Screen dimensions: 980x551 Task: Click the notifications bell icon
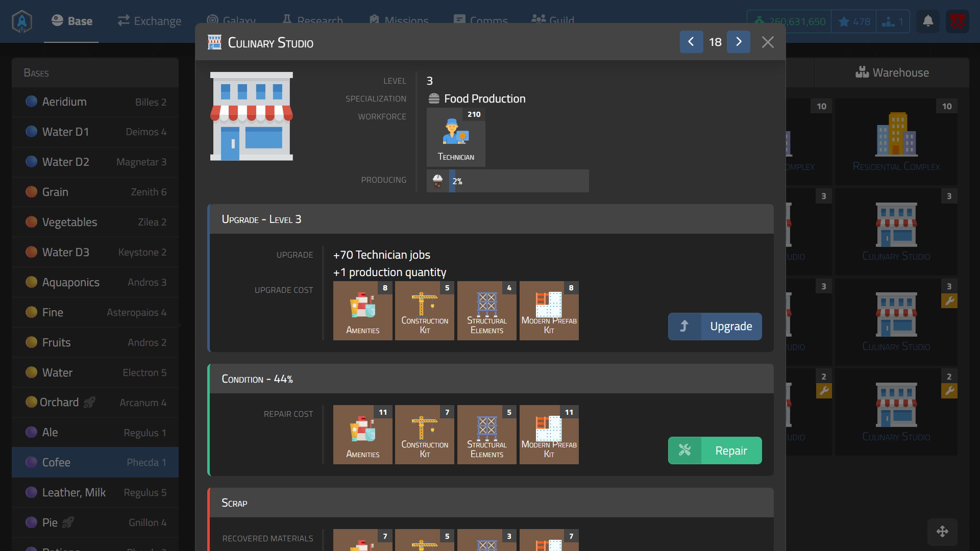pyautogui.click(x=928, y=21)
